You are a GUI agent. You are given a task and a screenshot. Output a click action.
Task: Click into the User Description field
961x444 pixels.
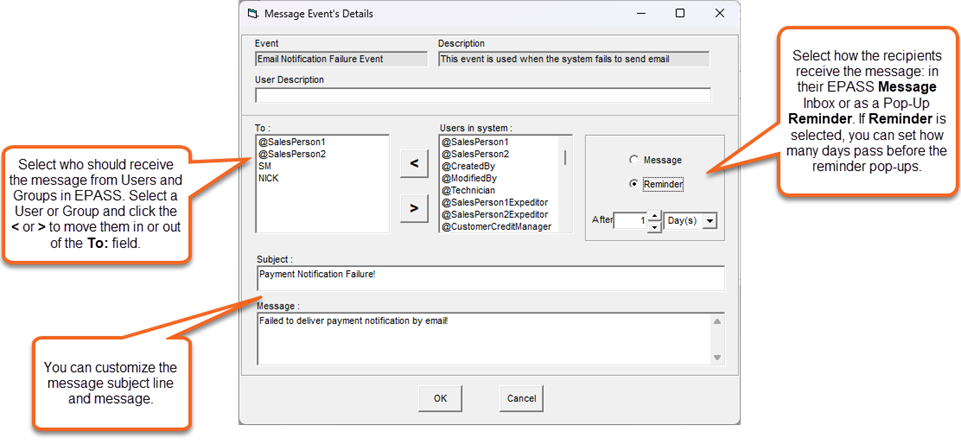[x=483, y=96]
